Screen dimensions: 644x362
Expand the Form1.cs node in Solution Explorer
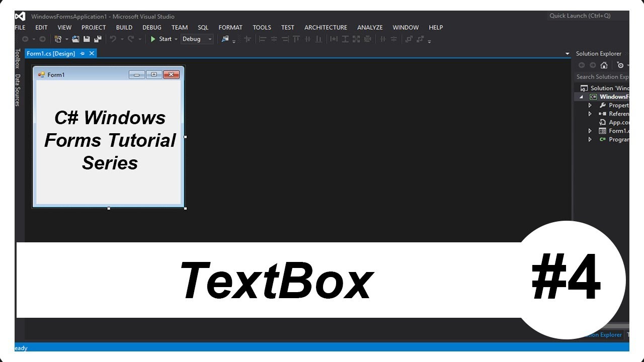pyautogui.click(x=590, y=131)
